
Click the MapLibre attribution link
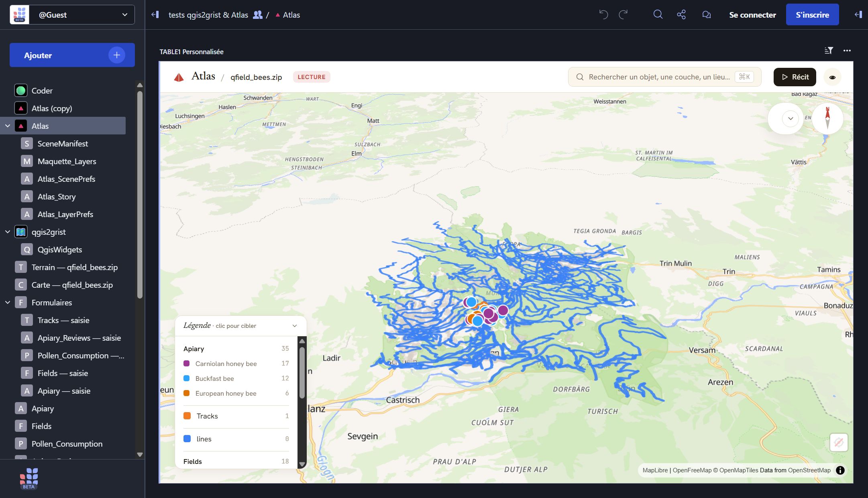pos(655,470)
